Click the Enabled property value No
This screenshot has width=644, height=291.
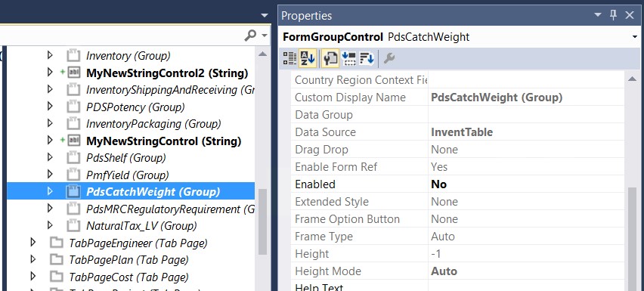click(438, 184)
